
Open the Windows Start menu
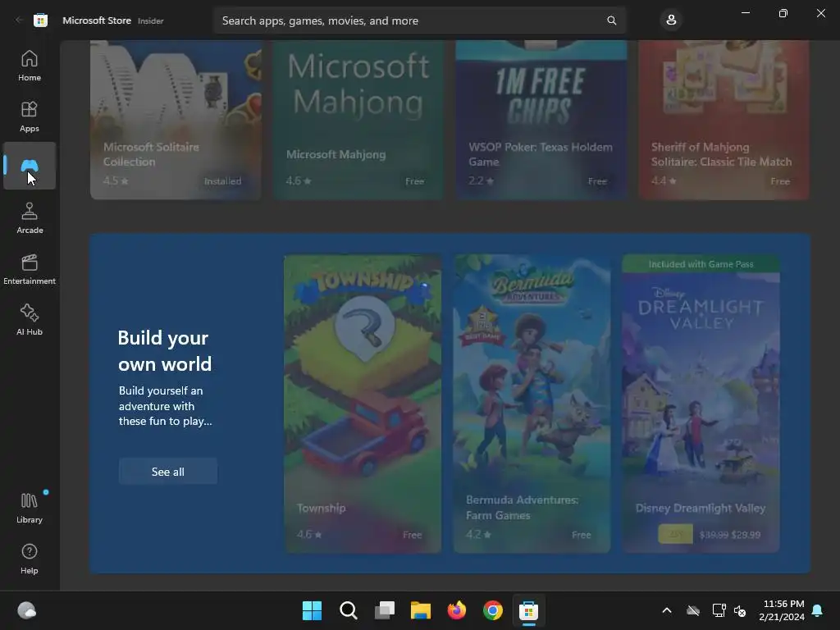click(312, 610)
